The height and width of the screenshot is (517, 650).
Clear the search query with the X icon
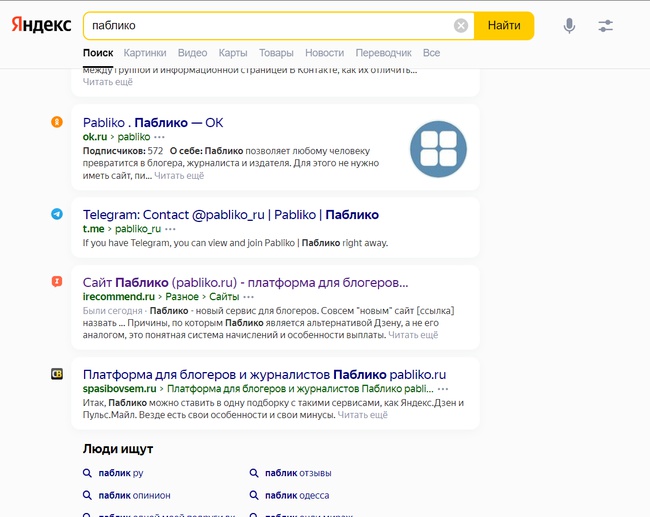pyautogui.click(x=461, y=26)
